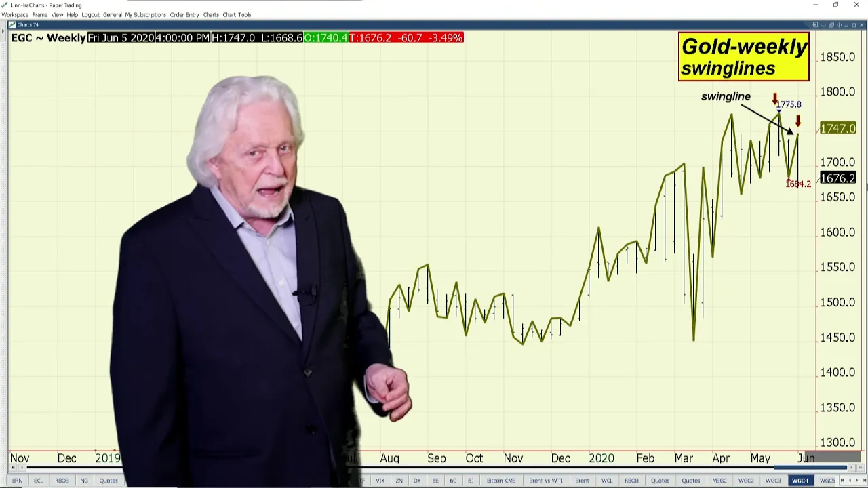Click the Charts 74 window icon
The image size is (868, 488).
click(12, 25)
